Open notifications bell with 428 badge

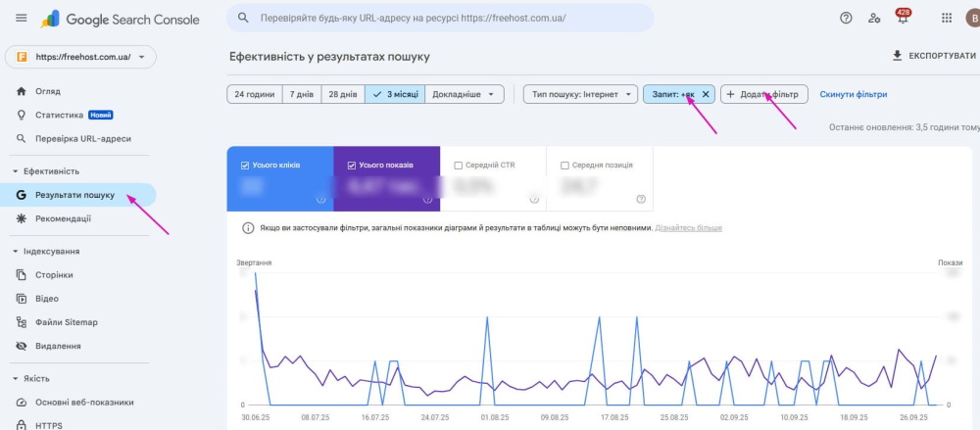[x=903, y=18]
